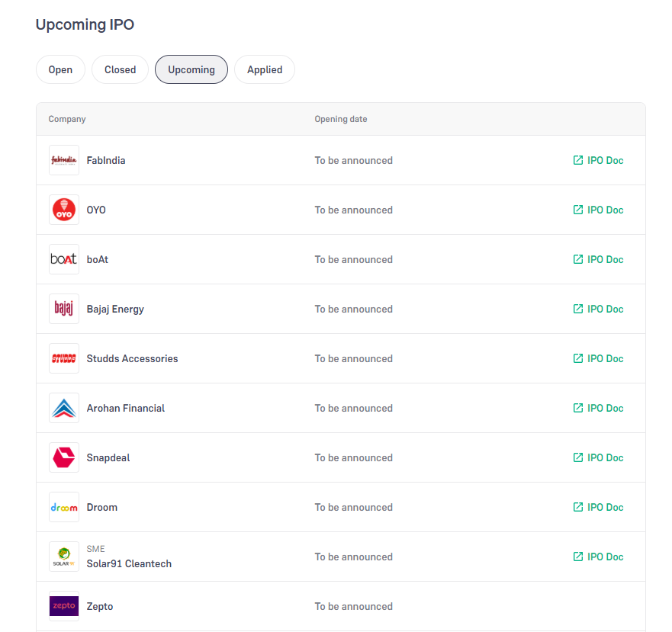This screenshot has height=632, width=672.
Task: Select the Upcoming IPO tab
Action: [191, 69]
